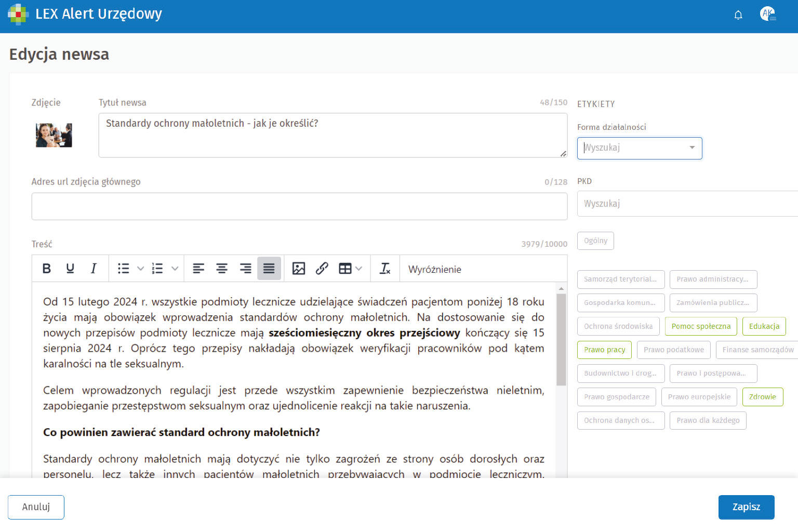This screenshot has height=532, width=798.
Task: Toggle bold formatting in the editor
Action: [x=47, y=269]
